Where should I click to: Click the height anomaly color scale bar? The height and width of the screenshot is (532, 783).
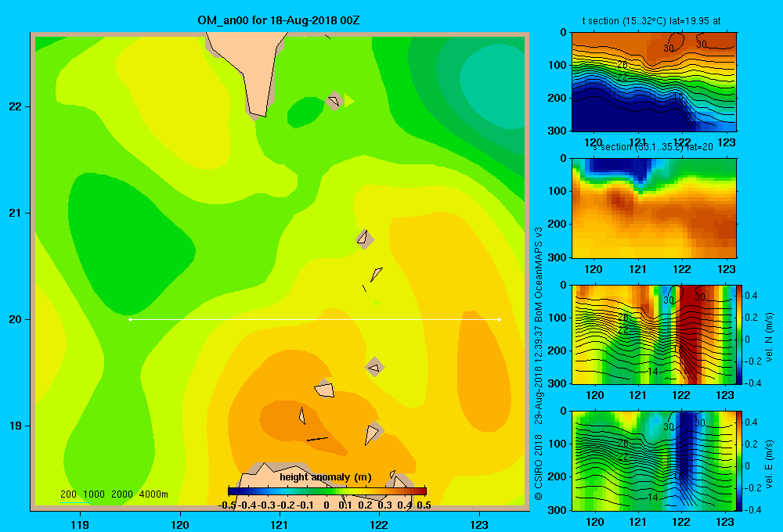coord(327,491)
